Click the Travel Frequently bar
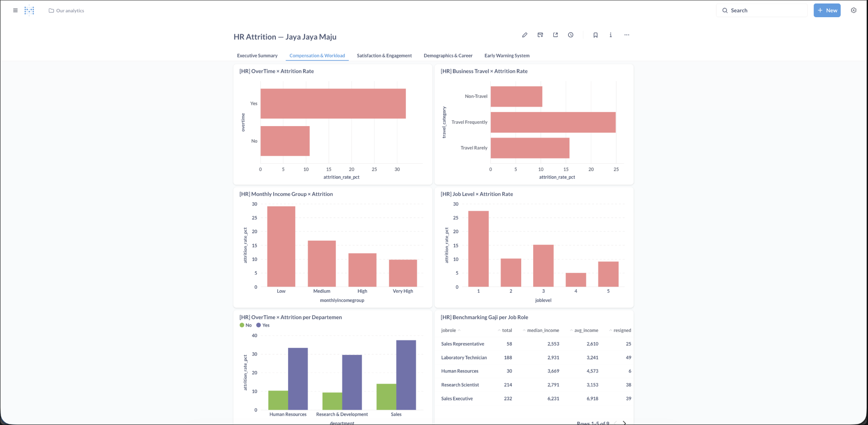This screenshot has width=868, height=425. [x=553, y=122]
